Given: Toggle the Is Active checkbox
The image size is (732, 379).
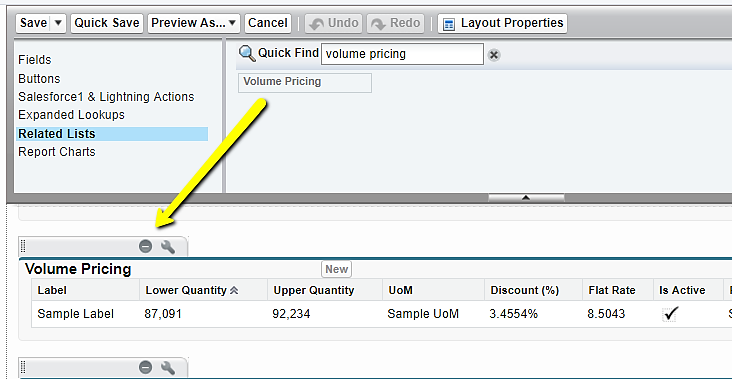Looking at the screenshot, I should click(x=670, y=314).
